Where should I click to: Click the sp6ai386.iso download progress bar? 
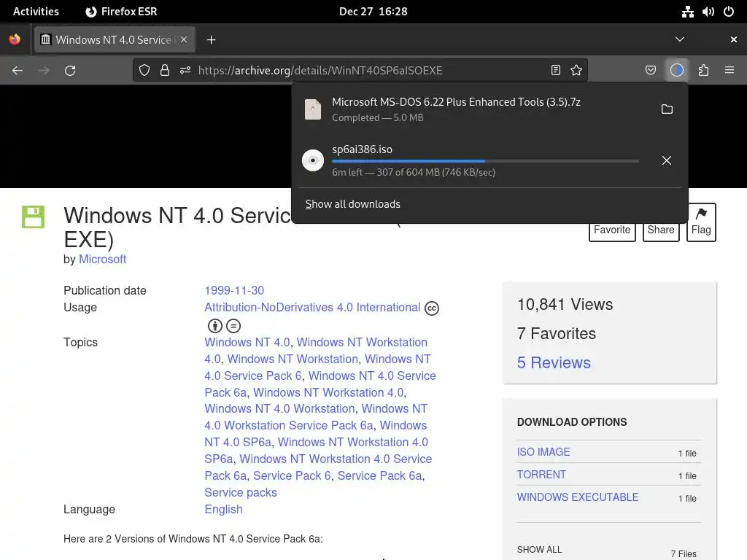tap(485, 161)
